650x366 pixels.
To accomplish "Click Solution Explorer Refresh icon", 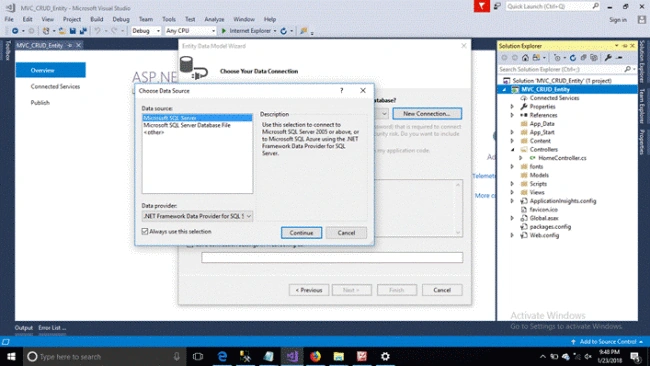I will [x=573, y=58].
